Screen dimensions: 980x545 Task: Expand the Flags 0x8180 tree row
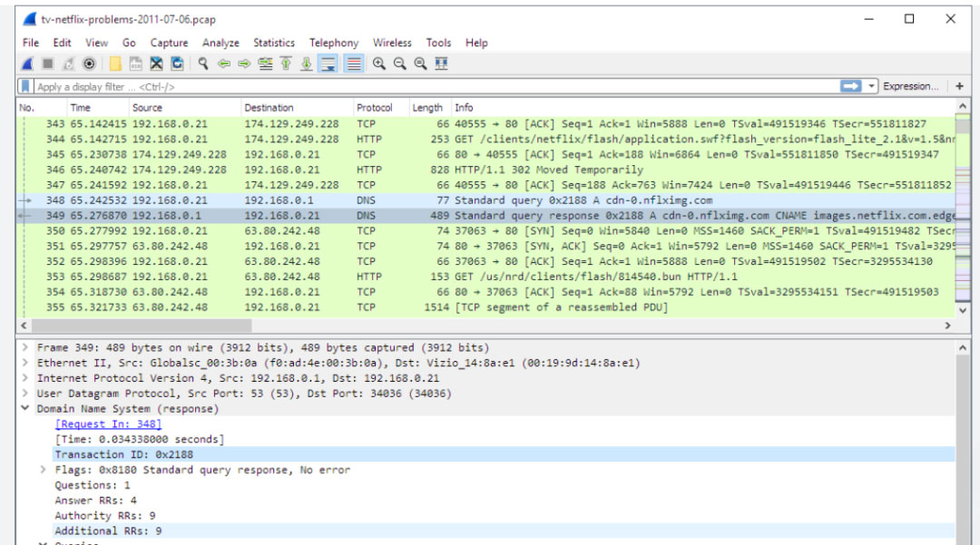pos(44,470)
